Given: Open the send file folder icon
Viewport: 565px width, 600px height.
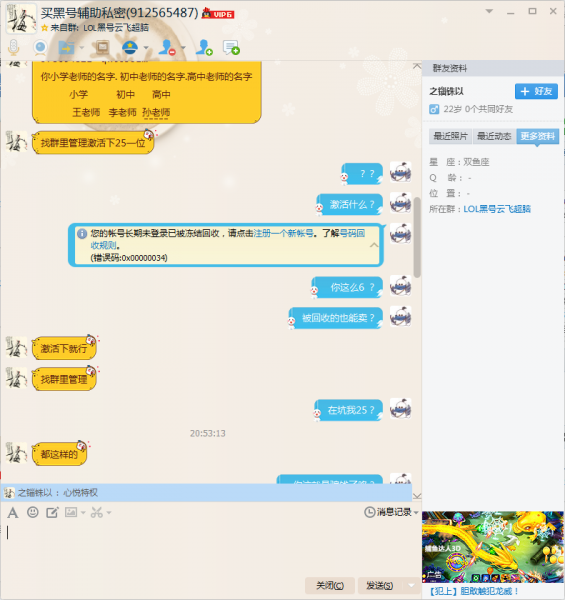Looking at the screenshot, I should tap(66, 48).
